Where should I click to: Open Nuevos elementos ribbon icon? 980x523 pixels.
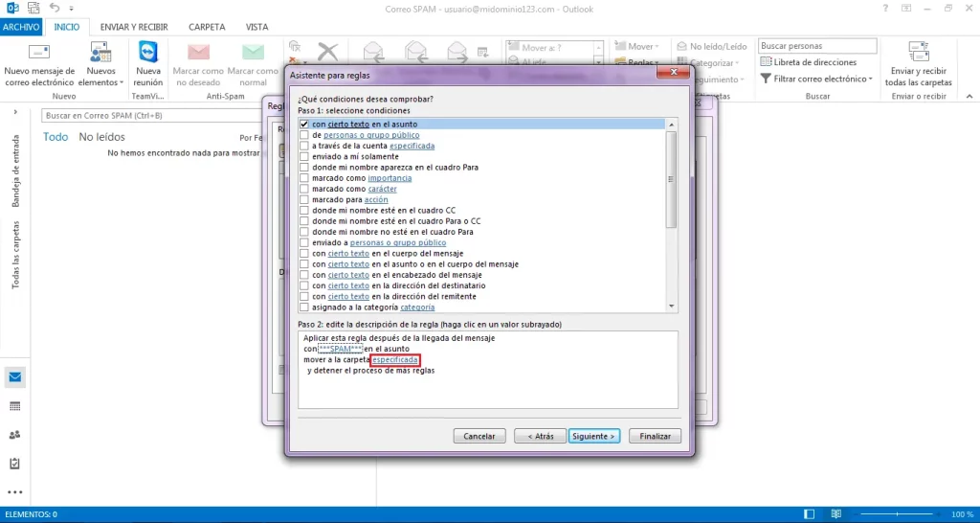coord(100,54)
